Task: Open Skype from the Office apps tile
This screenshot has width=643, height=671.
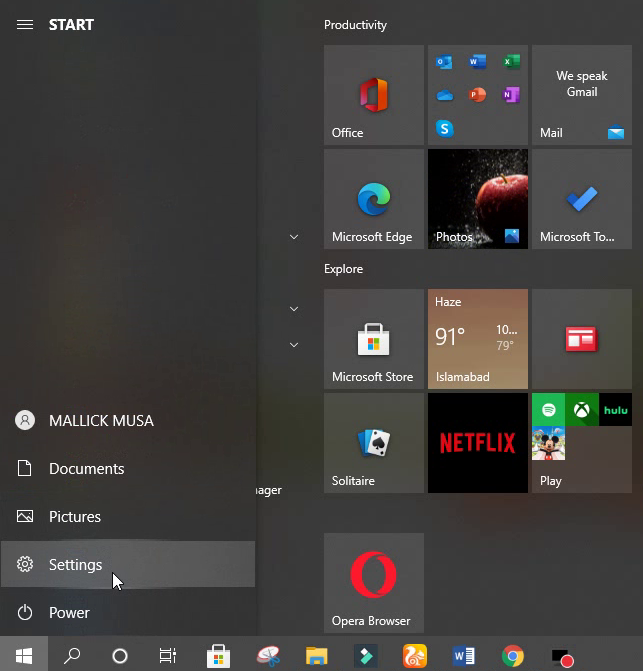Action: (444, 128)
